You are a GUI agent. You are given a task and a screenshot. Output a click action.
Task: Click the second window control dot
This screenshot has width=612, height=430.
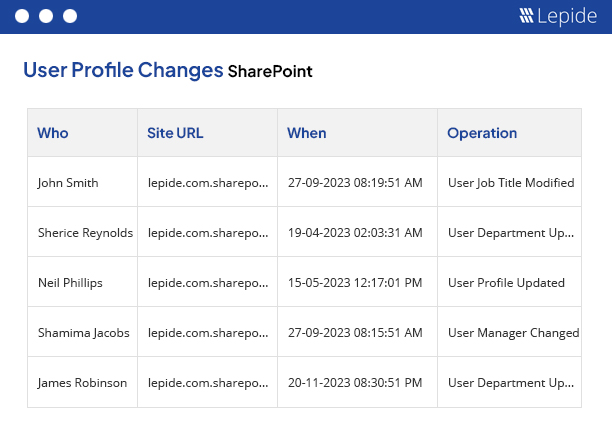45,16
